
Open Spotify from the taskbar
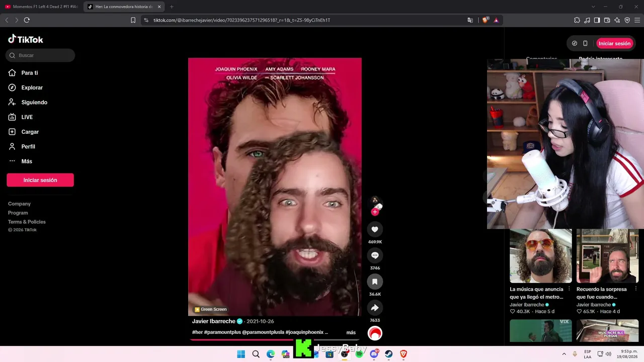point(359,354)
